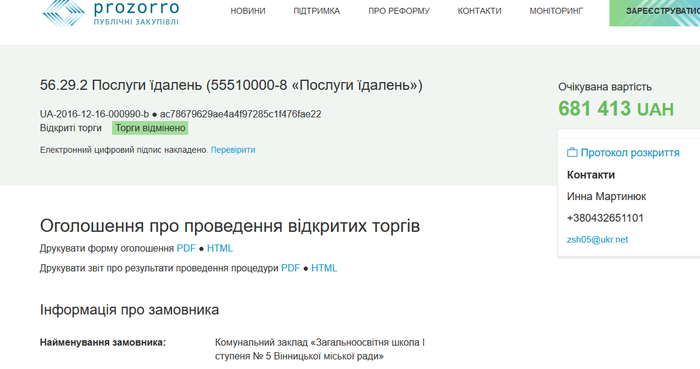Image resolution: width=700 pixels, height=369 pixels.
Task: Select tender ID UA-2016-12-16-000990-b text
Action: pos(94,114)
